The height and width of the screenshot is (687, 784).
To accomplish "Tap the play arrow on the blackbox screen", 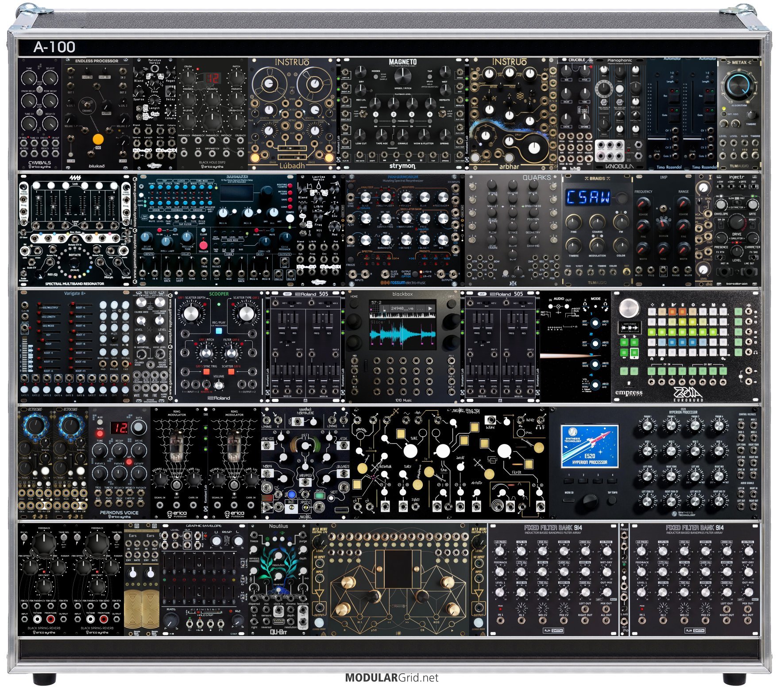I will tap(430, 309).
